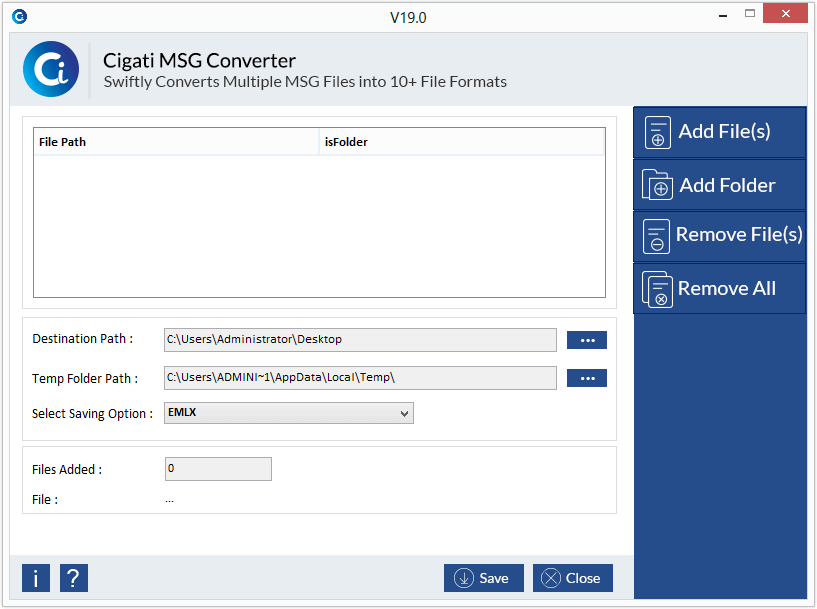Click the 'Temp Folder Path :' label
This screenshot has height=609, width=817.
coord(85,378)
